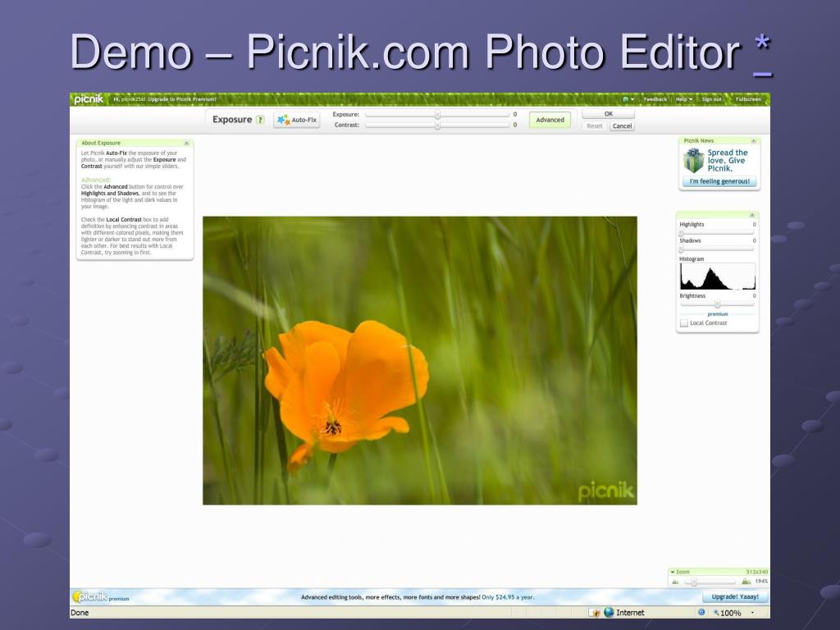Click the gift box icon in Picnik News
840x630 pixels.
[693, 160]
